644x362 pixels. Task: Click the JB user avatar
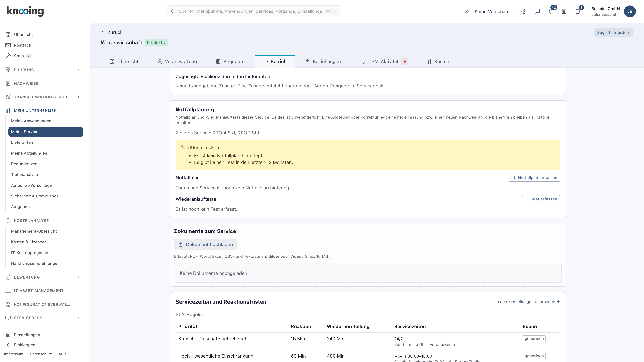click(630, 12)
